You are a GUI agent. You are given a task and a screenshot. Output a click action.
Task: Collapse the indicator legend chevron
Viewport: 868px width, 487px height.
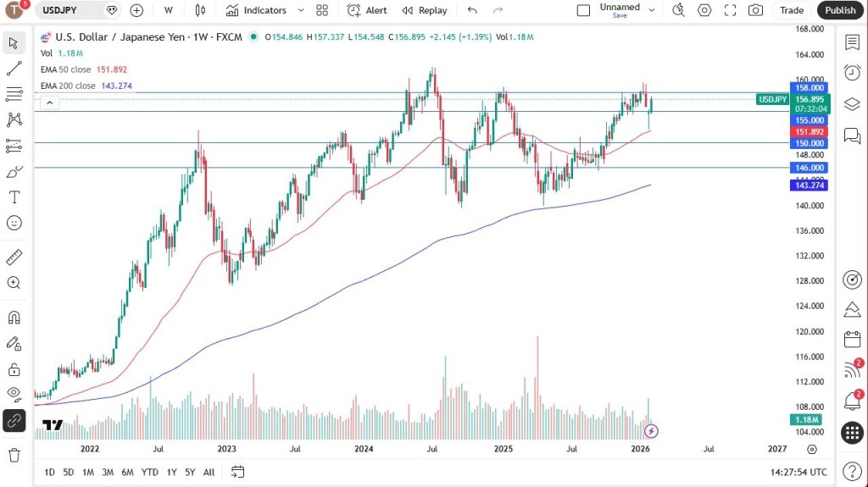tap(49, 102)
